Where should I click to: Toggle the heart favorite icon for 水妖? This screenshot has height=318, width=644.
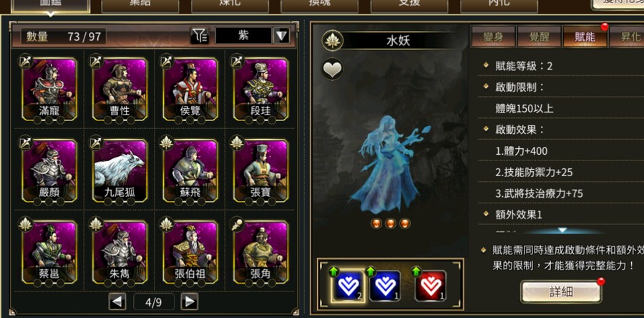tap(332, 69)
